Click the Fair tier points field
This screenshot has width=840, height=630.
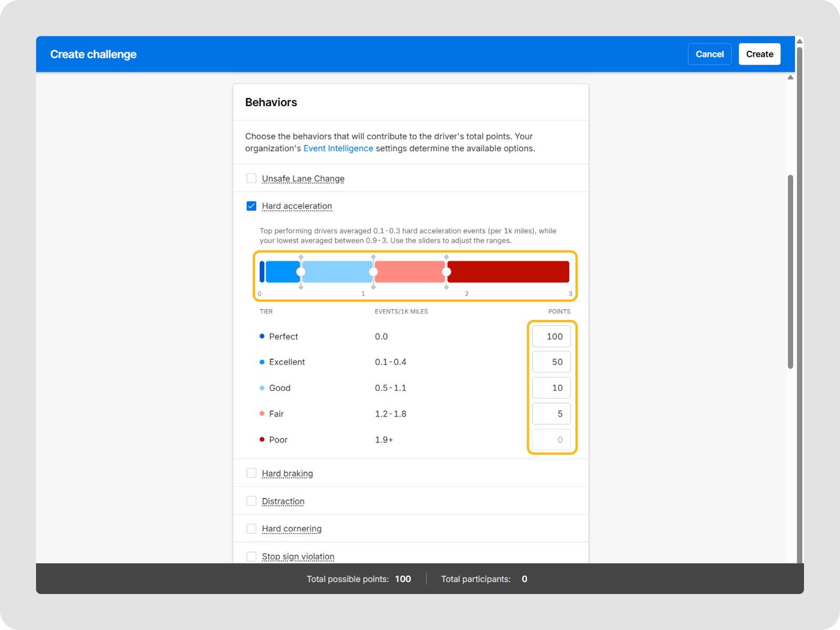point(551,414)
